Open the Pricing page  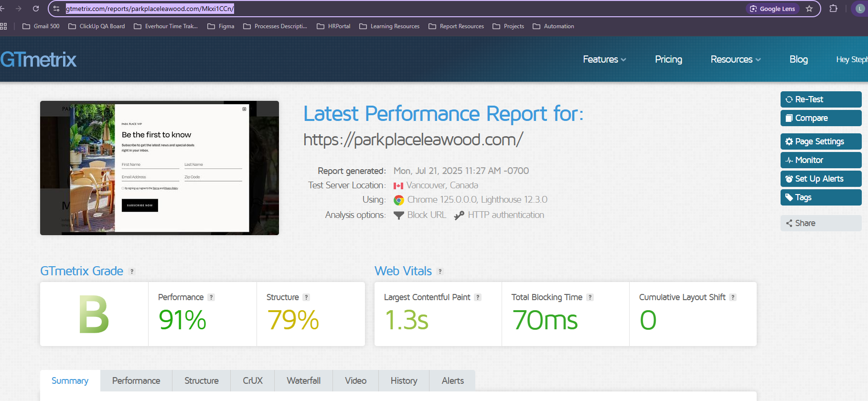(x=668, y=59)
